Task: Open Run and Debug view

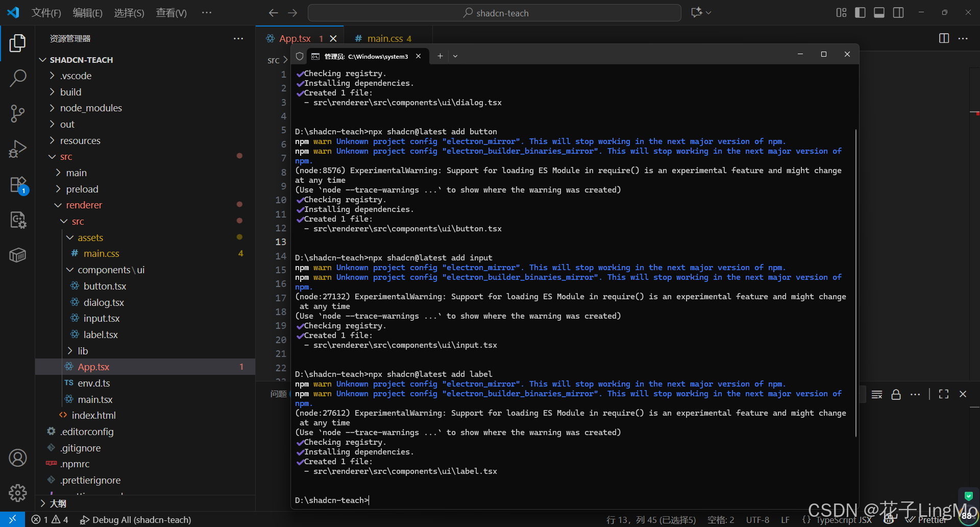Action: (x=17, y=149)
